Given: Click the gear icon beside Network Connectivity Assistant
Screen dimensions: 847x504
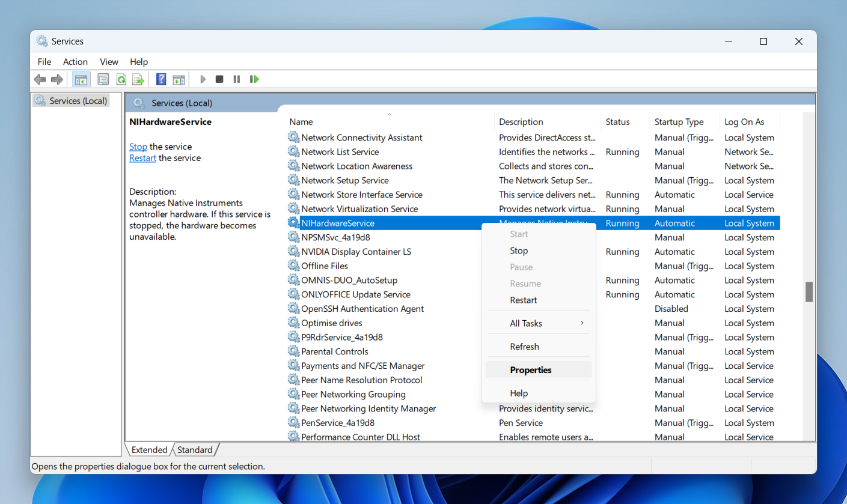Looking at the screenshot, I should pyautogui.click(x=293, y=138).
